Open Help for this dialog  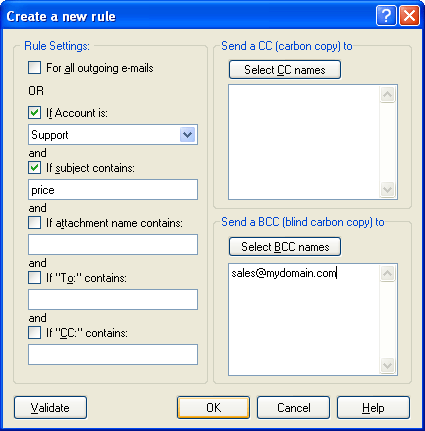[373, 408]
